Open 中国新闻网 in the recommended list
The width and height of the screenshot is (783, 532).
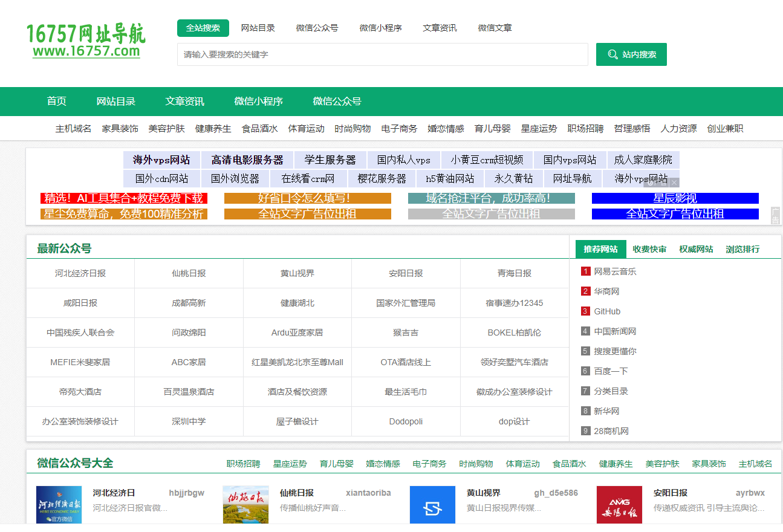tap(615, 331)
